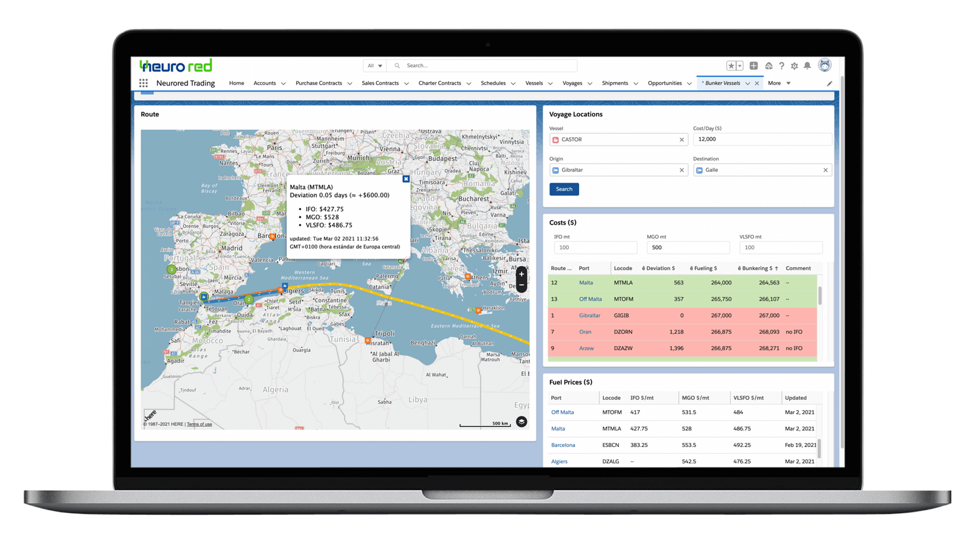The image size is (980, 547).
Task: Clear the Galle destination selection
Action: coord(825,170)
